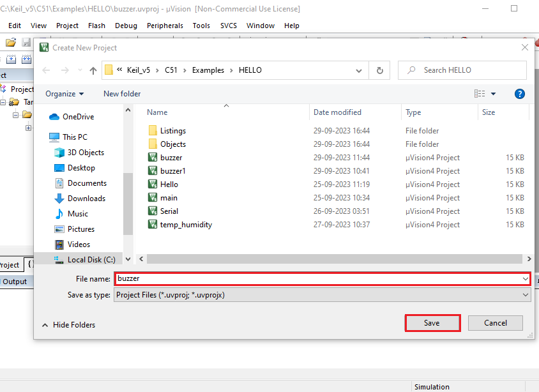
Task: Refresh the HELLO folder using the refresh icon
Action: 379,70
